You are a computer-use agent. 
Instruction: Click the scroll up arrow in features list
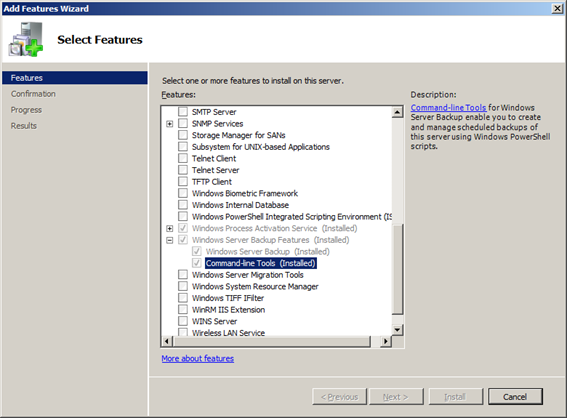click(x=397, y=112)
